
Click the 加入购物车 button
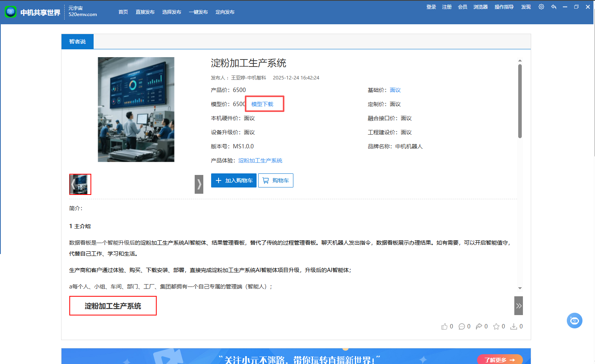point(234,180)
